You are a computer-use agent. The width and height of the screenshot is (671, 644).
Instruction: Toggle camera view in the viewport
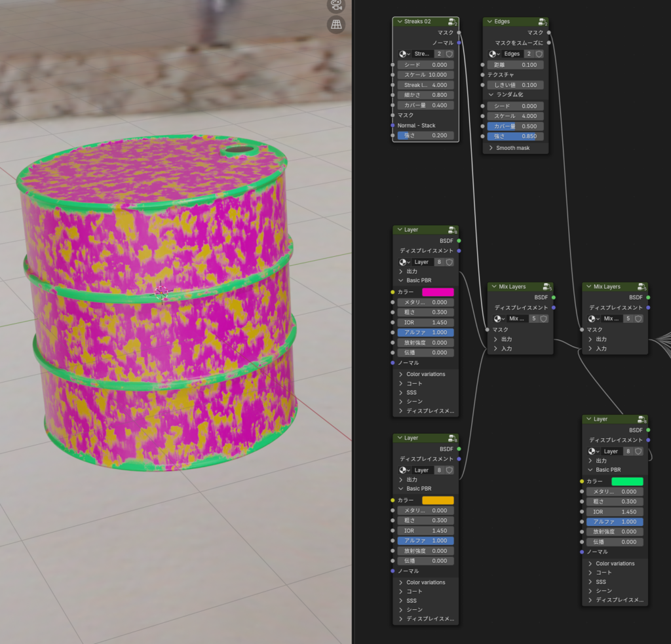tap(336, 5)
